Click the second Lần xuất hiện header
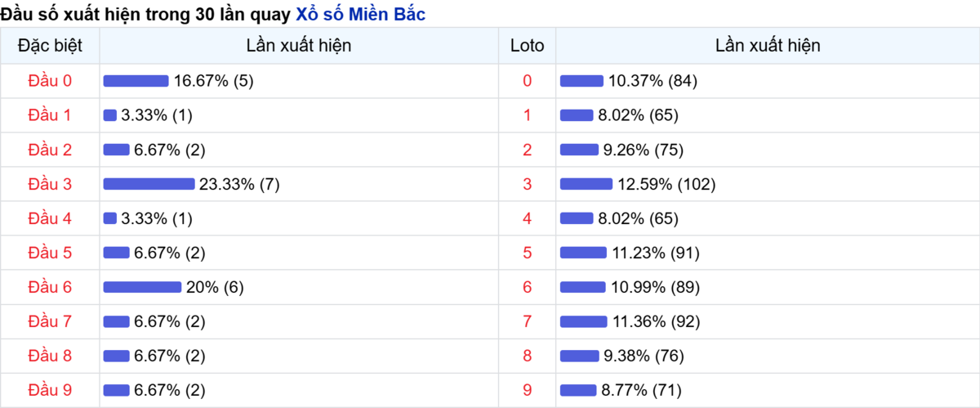Image resolution: width=980 pixels, height=408 pixels. 768,46
